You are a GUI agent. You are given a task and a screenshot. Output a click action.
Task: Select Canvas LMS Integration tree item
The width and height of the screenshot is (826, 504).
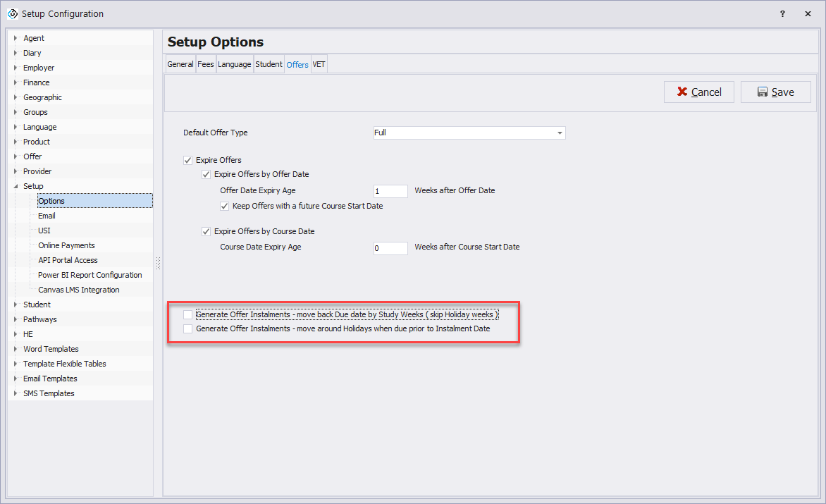[x=78, y=290]
